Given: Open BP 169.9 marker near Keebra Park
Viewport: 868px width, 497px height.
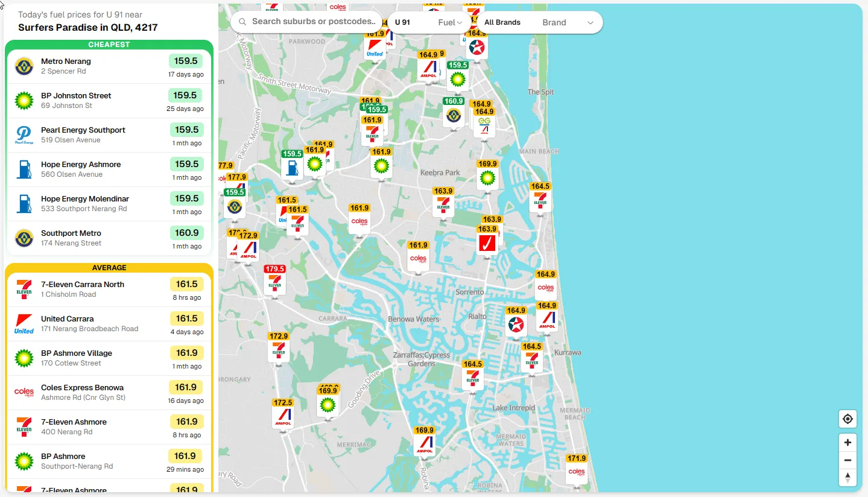Looking at the screenshot, I should pos(487,176).
